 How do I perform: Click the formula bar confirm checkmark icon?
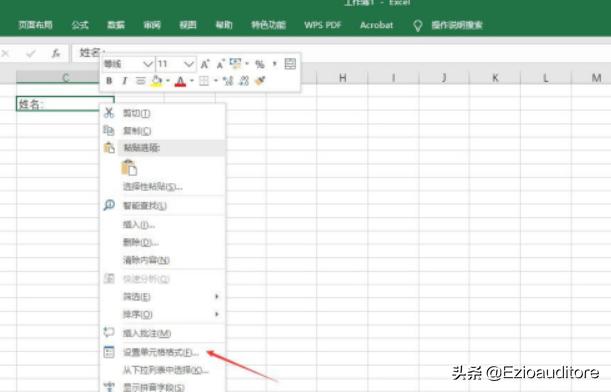point(31,53)
